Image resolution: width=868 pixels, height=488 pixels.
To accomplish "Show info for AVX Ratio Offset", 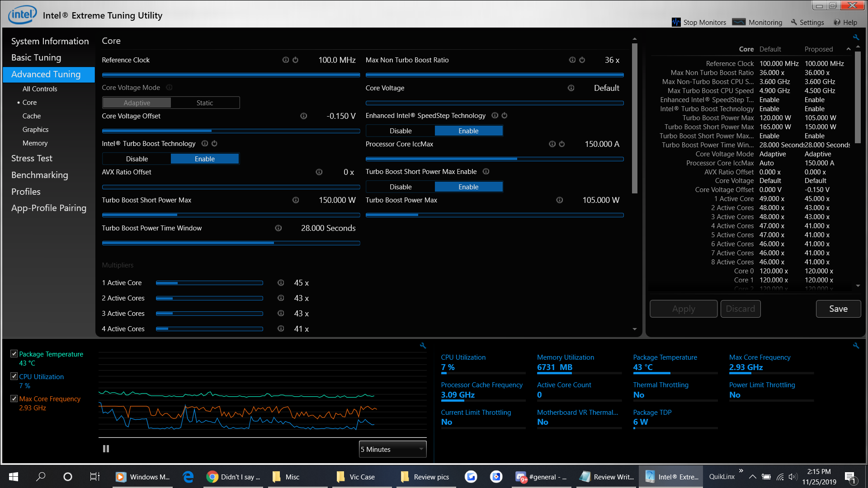I will coord(319,172).
